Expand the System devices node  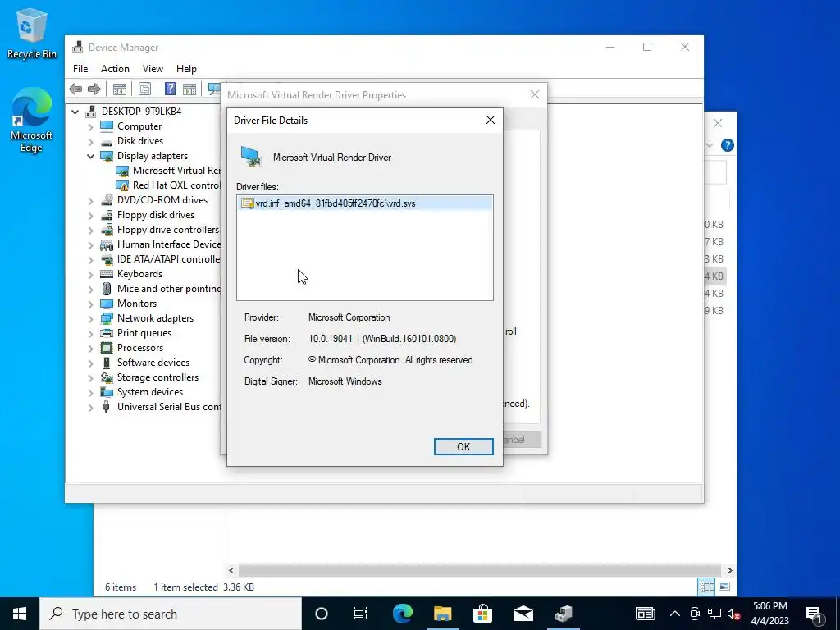(90, 392)
